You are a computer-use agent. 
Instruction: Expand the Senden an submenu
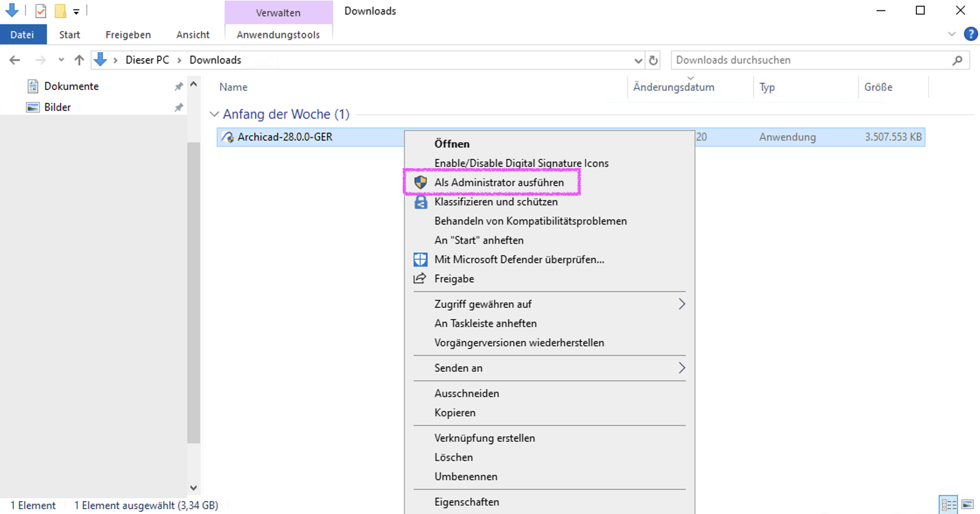pos(549,368)
